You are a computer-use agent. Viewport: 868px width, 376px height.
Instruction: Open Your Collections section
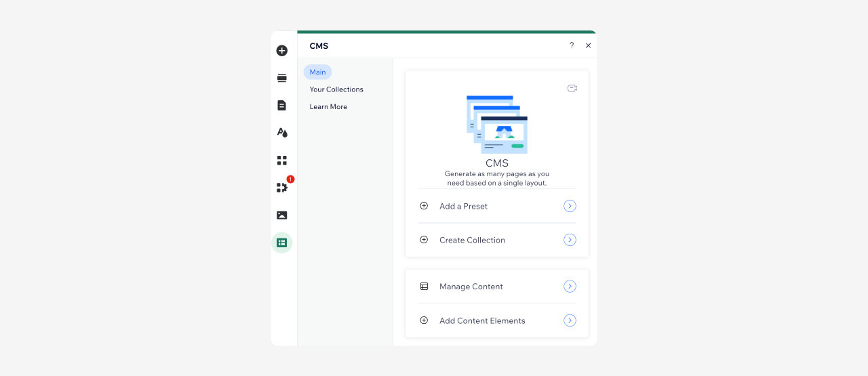click(336, 89)
